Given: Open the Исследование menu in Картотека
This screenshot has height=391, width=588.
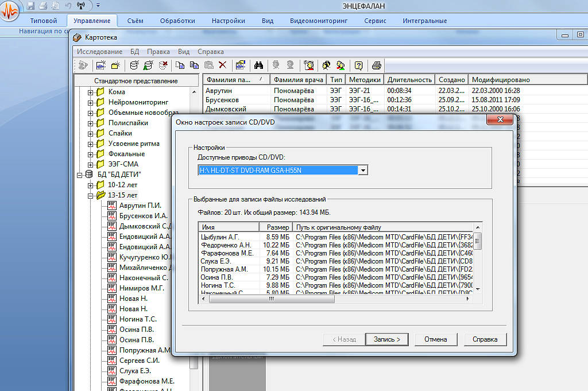Looking at the screenshot, I should pos(99,52).
